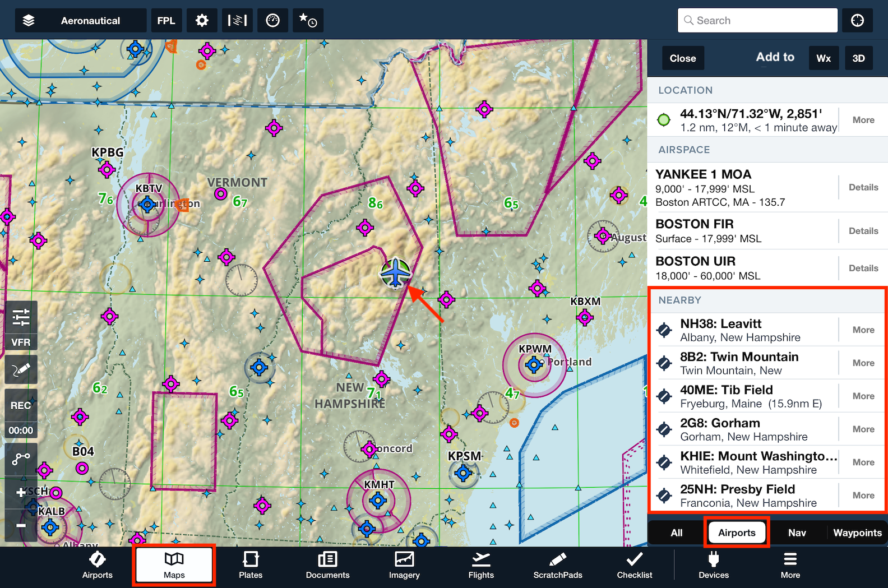The width and height of the screenshot is (888, 588).
Task: Open favorites and recents star-clock icon
Action: pyautogui.click(x=308, y=21)
